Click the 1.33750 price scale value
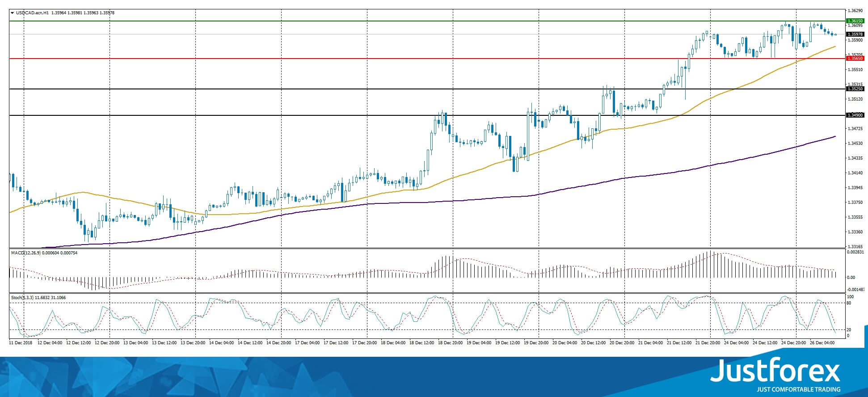The height and width of the screenshot is (397, 868). tap(855, 203)
